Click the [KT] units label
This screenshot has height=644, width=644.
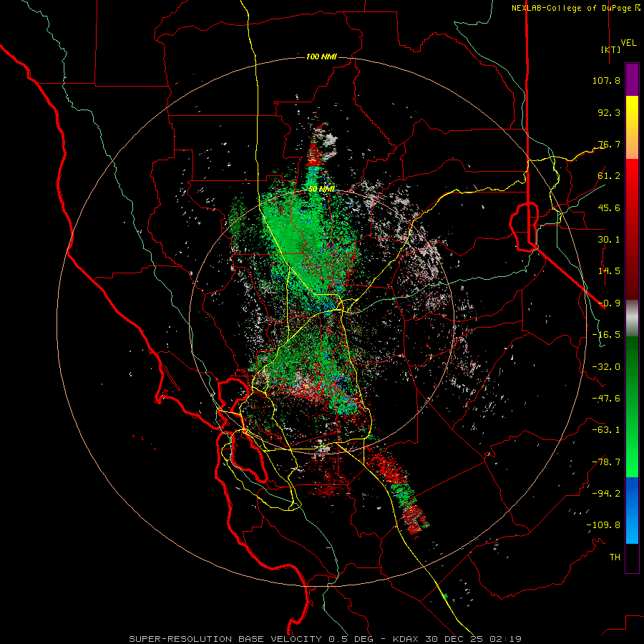pos(610,49)
